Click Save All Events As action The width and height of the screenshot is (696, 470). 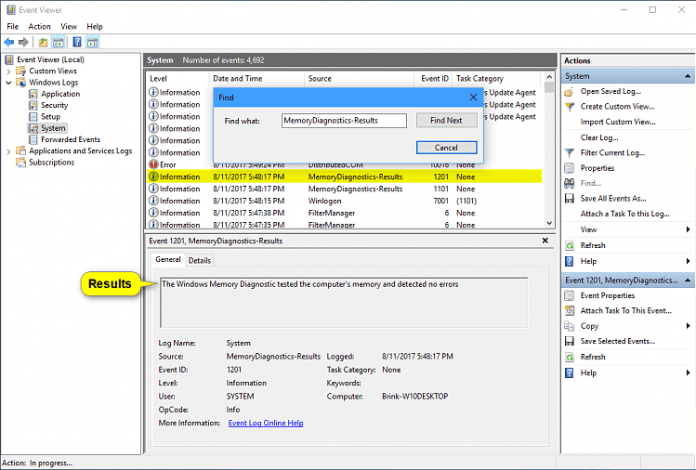tap(613, 198)
